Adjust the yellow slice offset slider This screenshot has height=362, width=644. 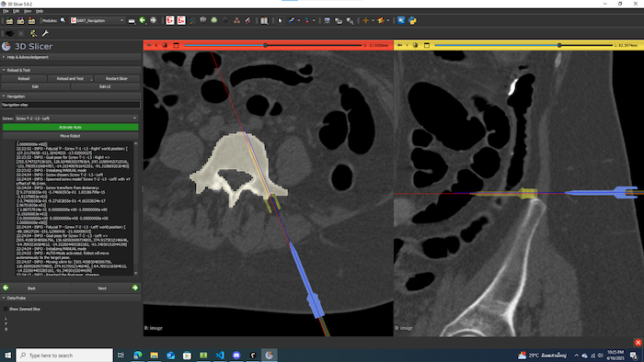coord(523,46)
